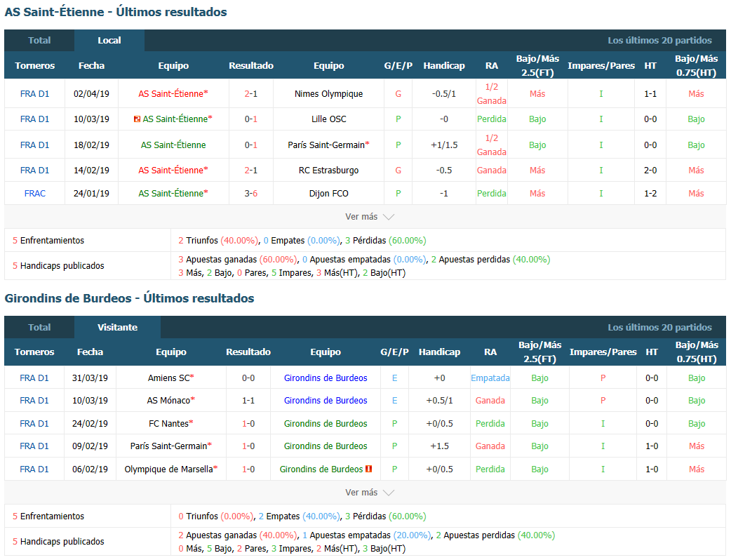Click Girondins de Burdeos in the 31/03/19 row
This screenshot has height=560, width=731.
(326, 378)
